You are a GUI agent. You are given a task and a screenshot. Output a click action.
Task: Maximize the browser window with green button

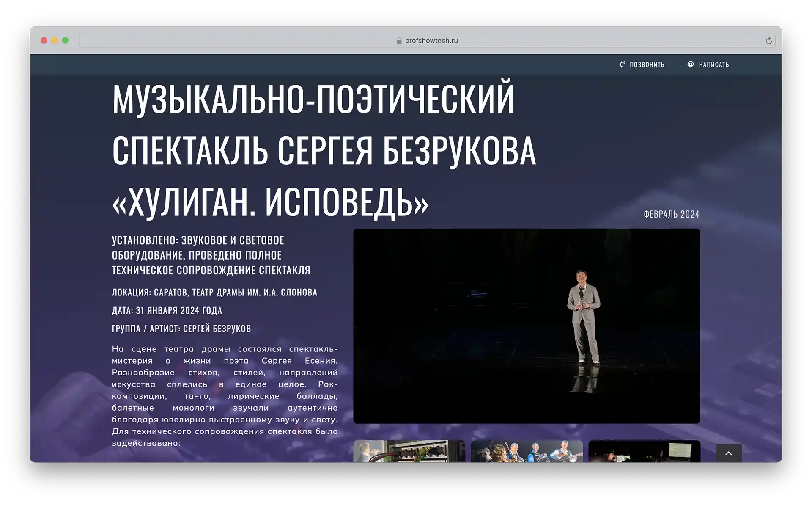[65, 40]
